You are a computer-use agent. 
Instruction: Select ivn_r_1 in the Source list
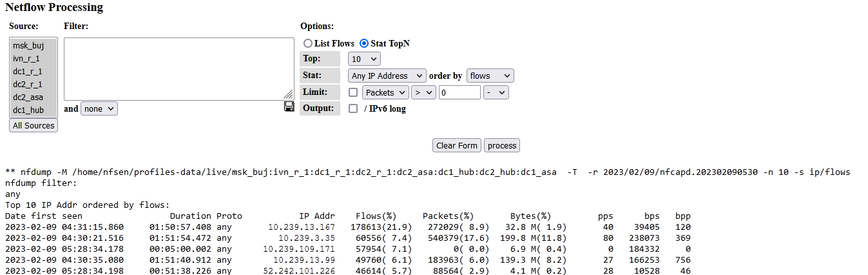tap(34, 58)
